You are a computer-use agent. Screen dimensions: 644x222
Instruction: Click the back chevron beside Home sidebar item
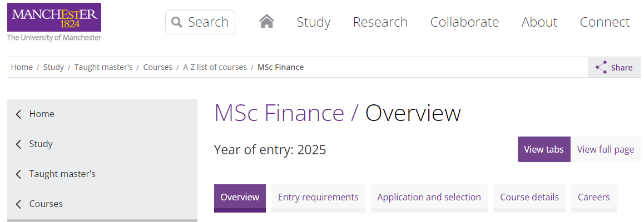click(x=18, y=114)
